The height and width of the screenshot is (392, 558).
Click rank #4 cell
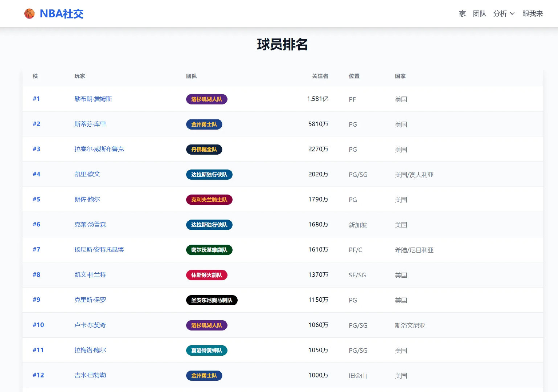36,174
